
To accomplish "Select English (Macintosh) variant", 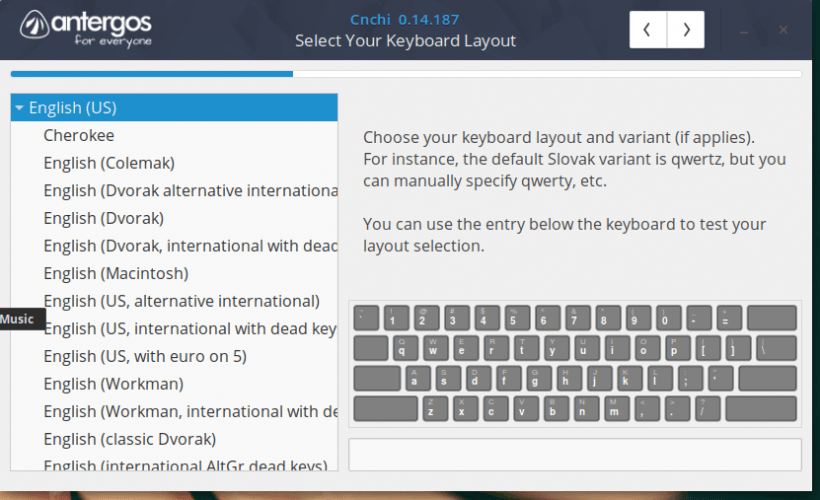I will point(115,273).
